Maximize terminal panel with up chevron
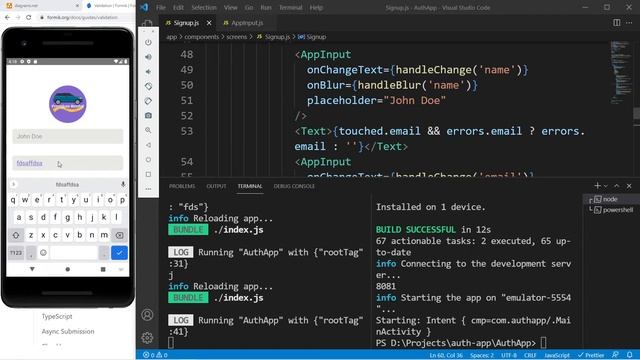The image size is (640, 360). pos(617,186)
